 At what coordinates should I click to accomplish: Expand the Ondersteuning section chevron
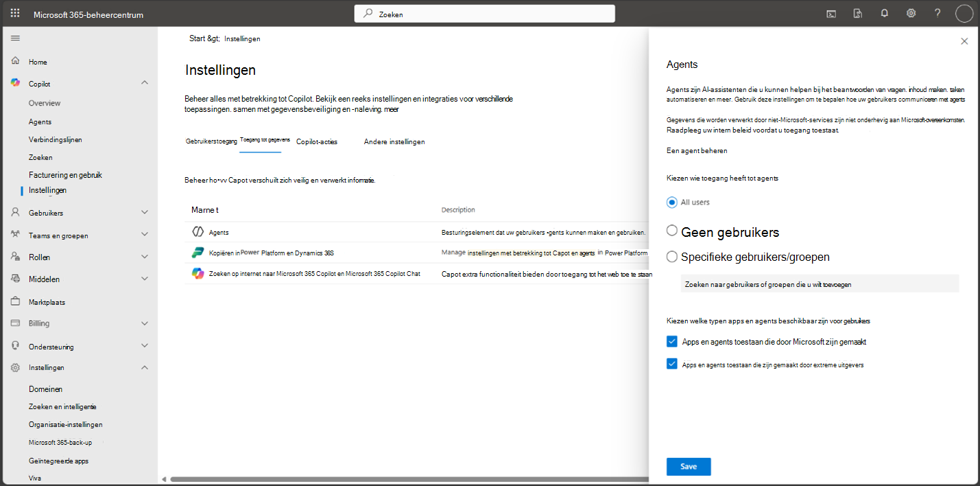tap(145, 346)
